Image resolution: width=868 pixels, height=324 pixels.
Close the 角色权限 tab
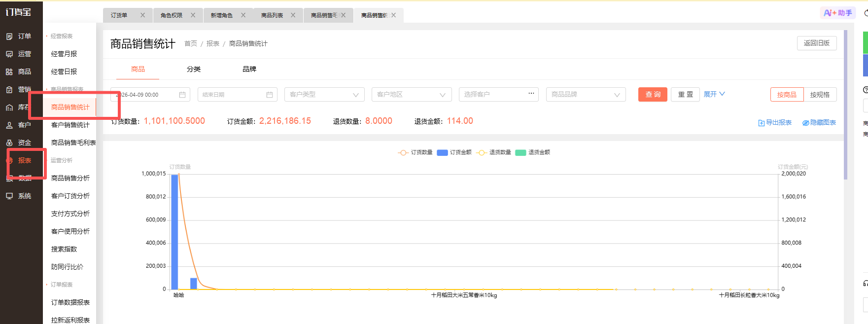pyautogui.click(x=193, y=15)
